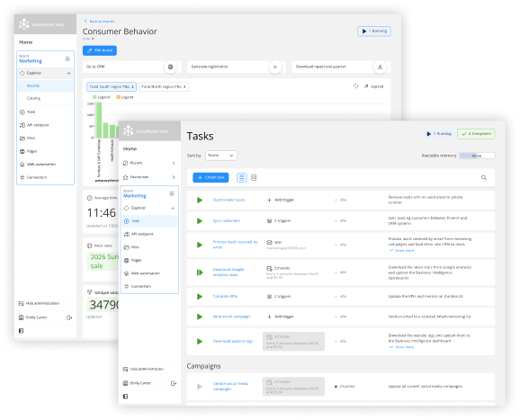The height and width of the screenshot is (420, 520).
Task: Switch to list view icon in the tasks toolbar
Action: point(242,178)
